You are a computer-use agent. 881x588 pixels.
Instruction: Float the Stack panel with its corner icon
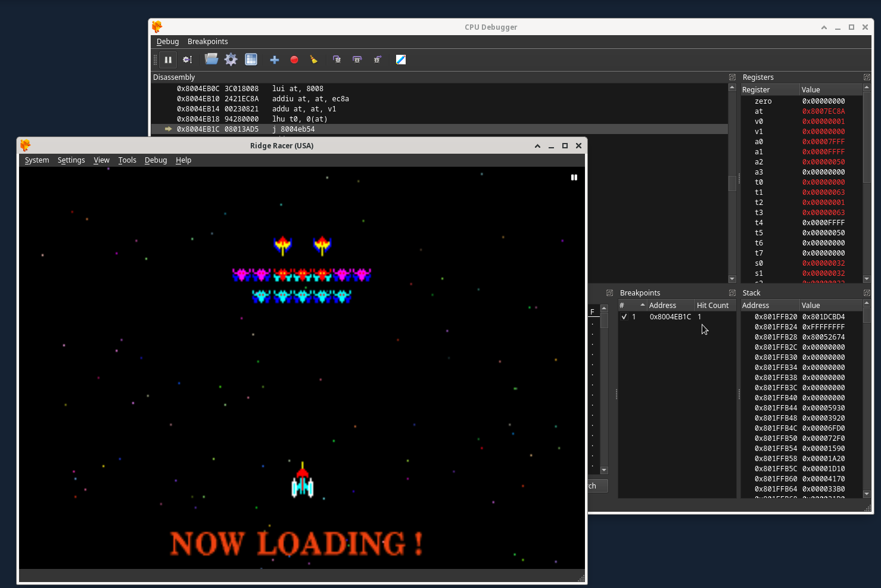coord(867,293)
